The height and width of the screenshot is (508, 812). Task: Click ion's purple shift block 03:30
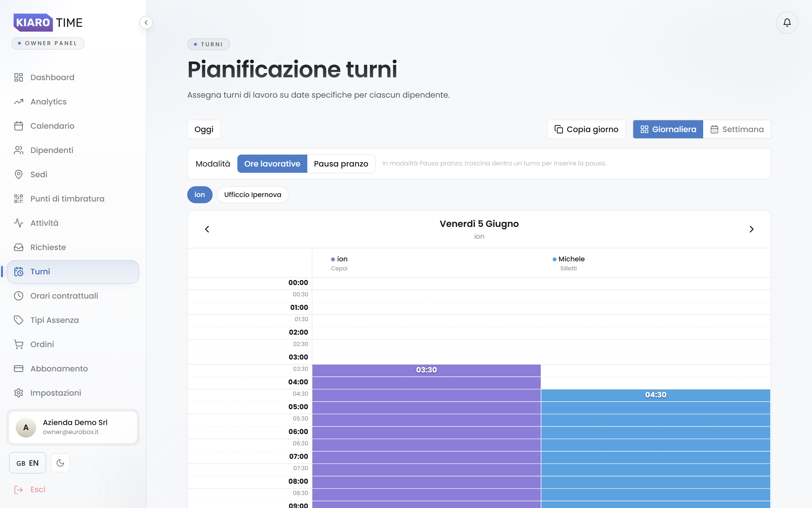click(x=426, y=436)
